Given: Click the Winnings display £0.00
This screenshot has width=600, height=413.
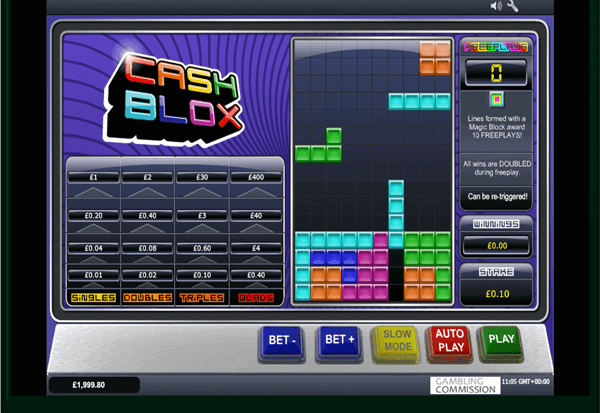Looking at the screenshot, I should coord(497,246).
